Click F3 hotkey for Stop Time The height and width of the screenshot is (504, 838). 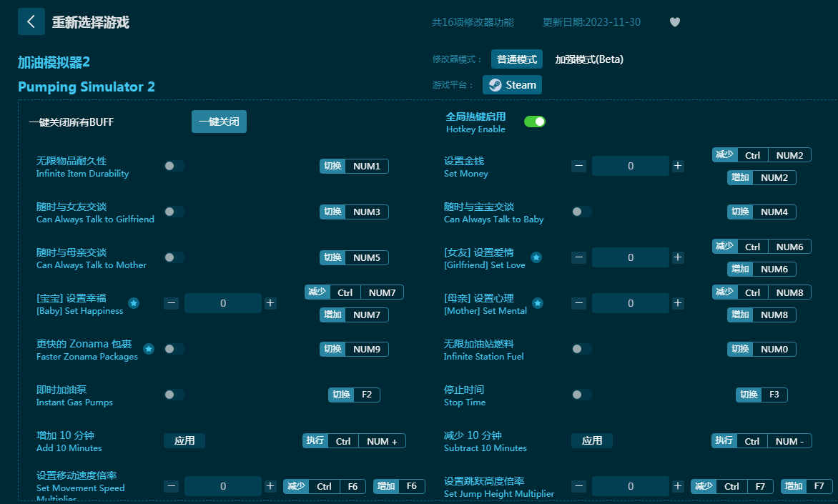pos(761,395)
